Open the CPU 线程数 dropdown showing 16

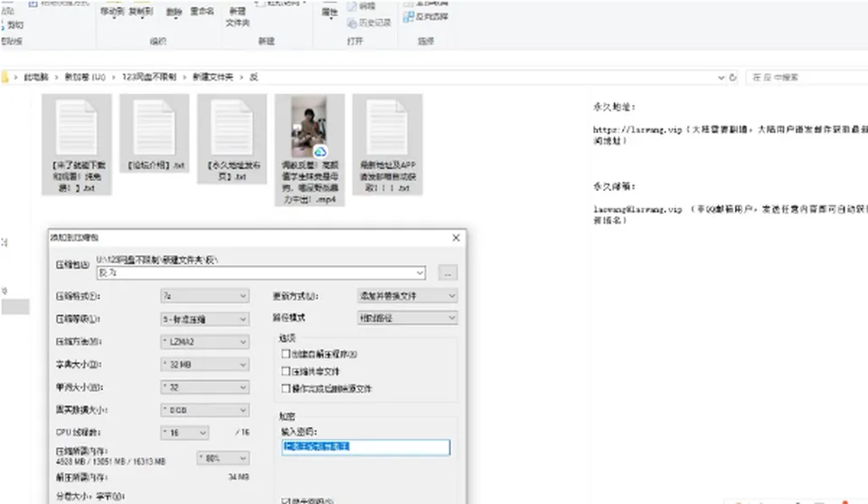click(x=184, y=433)
